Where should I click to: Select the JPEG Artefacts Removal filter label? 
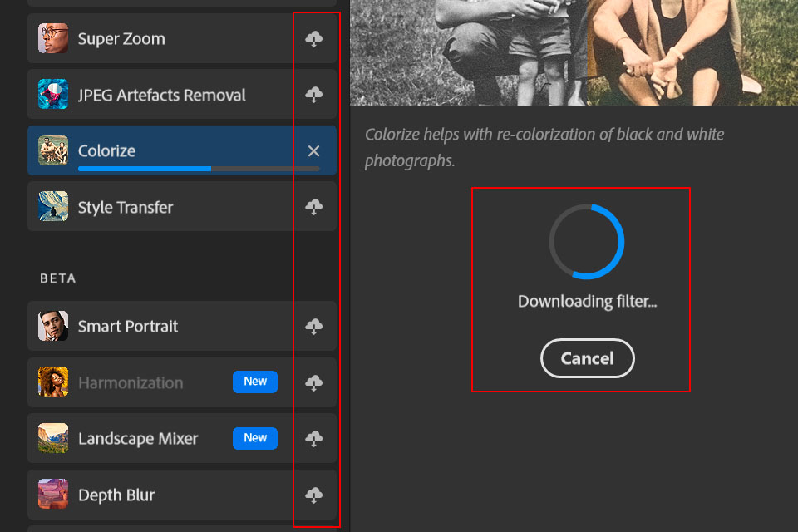162,96
